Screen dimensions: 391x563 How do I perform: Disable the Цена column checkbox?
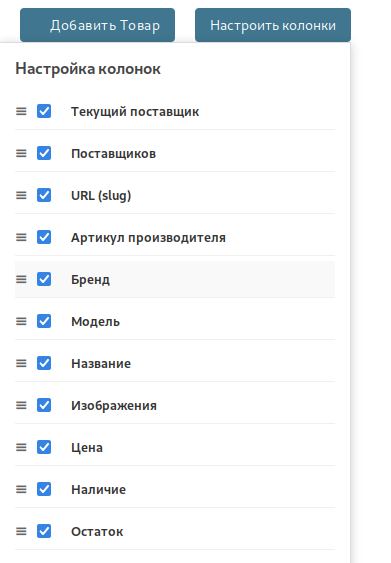pos(44,447)
